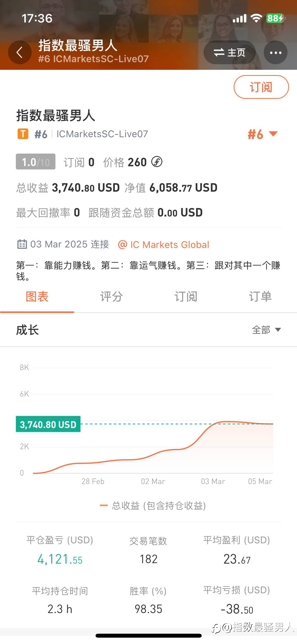Open the 订单 tab
Screen dimensions: 297x644
click(x=260, y=297)
